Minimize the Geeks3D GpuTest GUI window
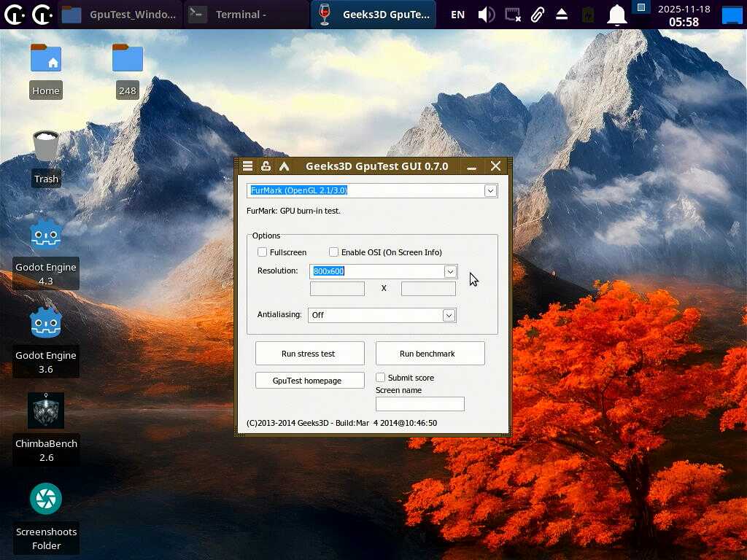This screenshot has width=747, height=560. [x=472, y=166]
